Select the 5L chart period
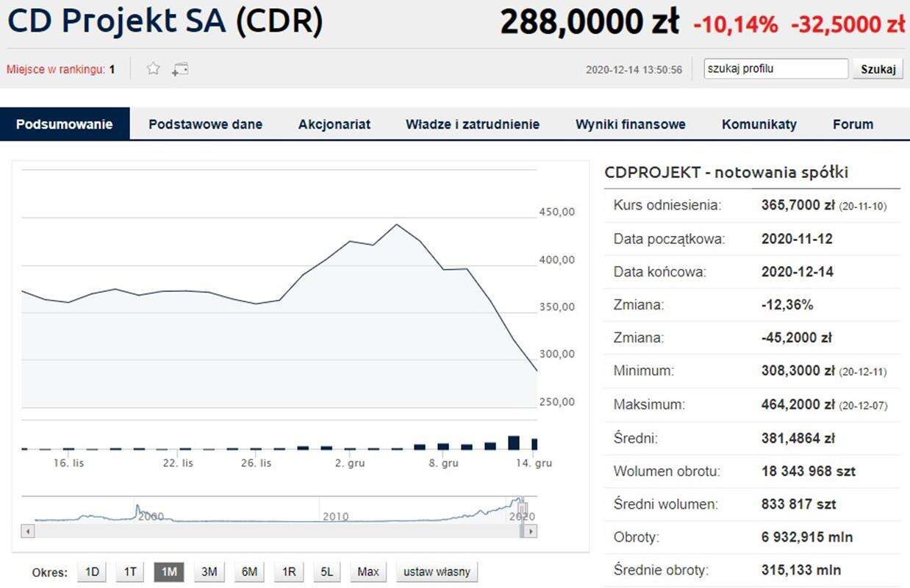The height and width of the screenshot is (588, 910). pos(326,572)
